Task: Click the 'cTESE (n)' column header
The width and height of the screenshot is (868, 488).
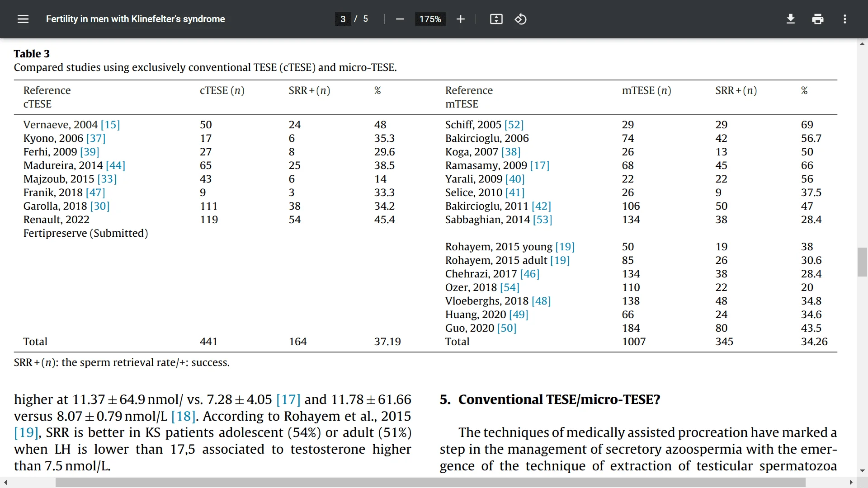Action: (222, 90)
